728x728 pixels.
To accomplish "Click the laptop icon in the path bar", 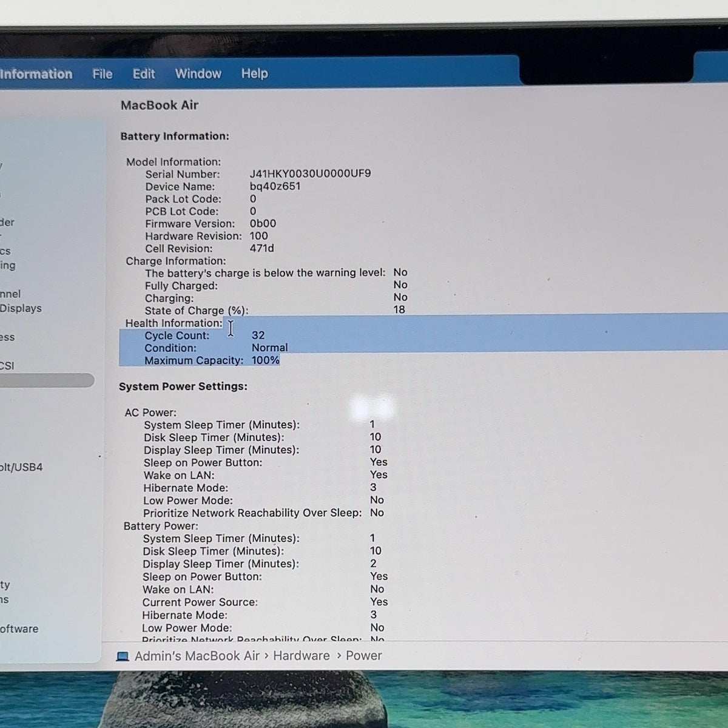I will [123, 656].
